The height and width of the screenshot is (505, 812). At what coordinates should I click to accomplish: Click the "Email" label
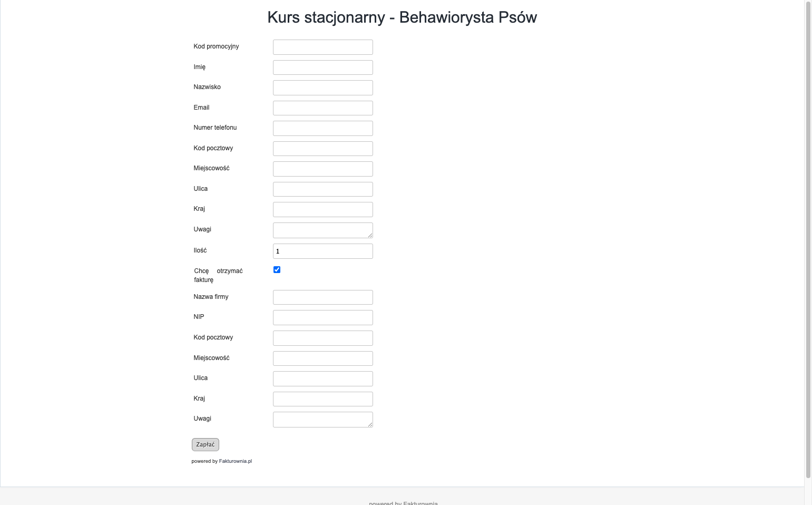tap(201, 108)
